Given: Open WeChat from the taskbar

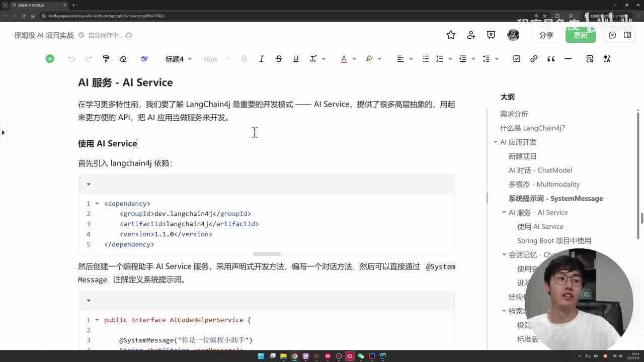Looking at the screenshot, I should (361, 356).
